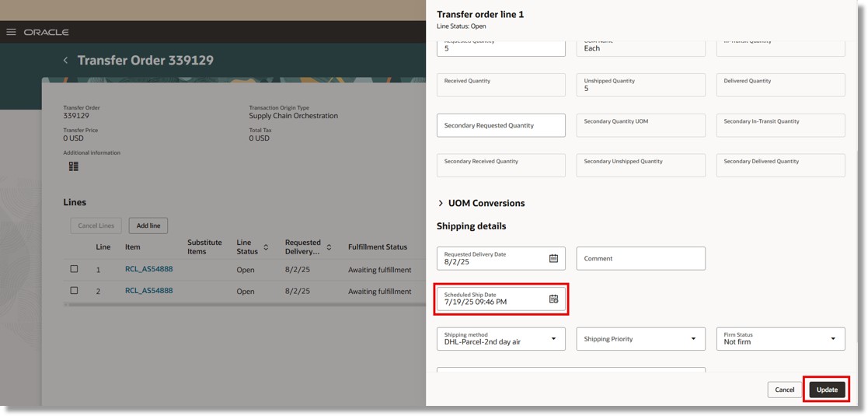Open item RCL_AS54888 on line 1
Screen dimensions: 868x416
click(149, 269)
